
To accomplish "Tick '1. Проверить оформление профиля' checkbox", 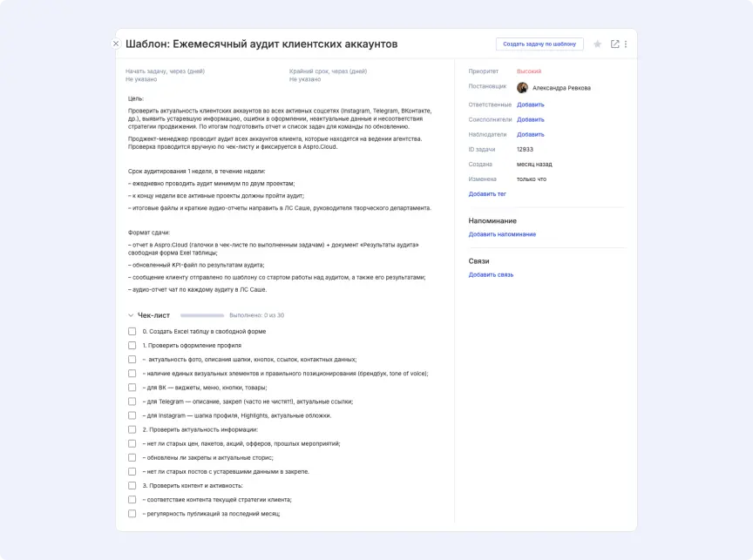I will coord(132,345).
